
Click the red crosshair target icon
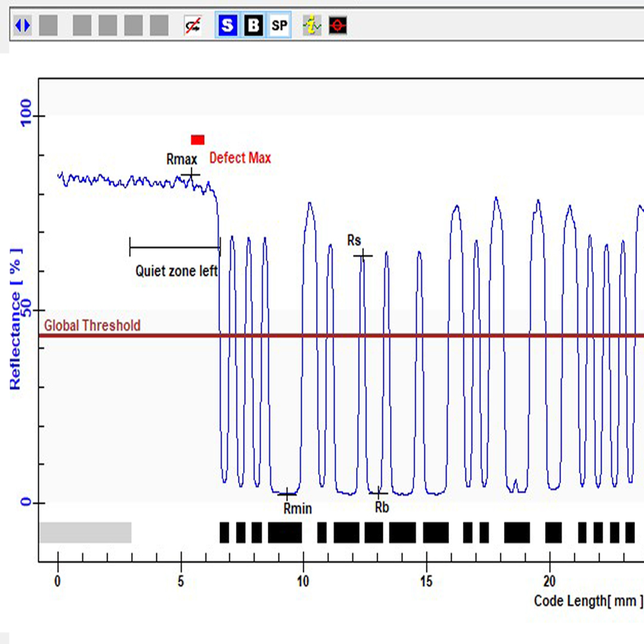tap(338, 26)
